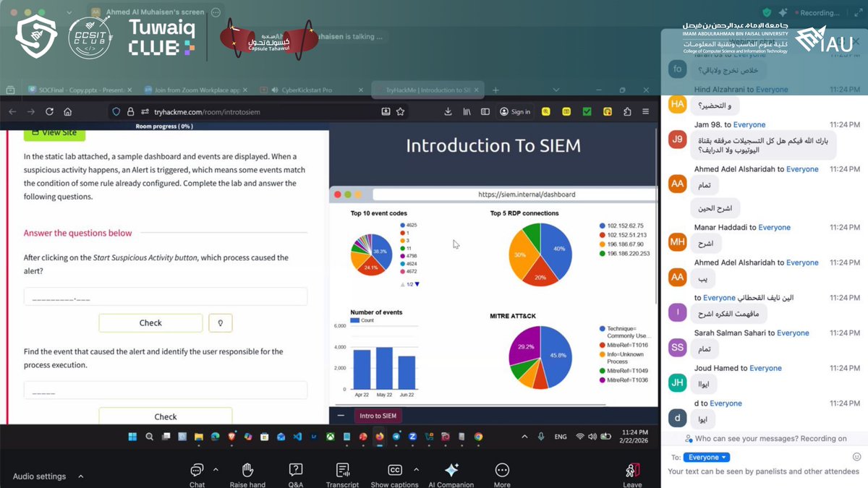Show the hint lightbulb button
Screen dimensions: 868x488
(221, 323)
